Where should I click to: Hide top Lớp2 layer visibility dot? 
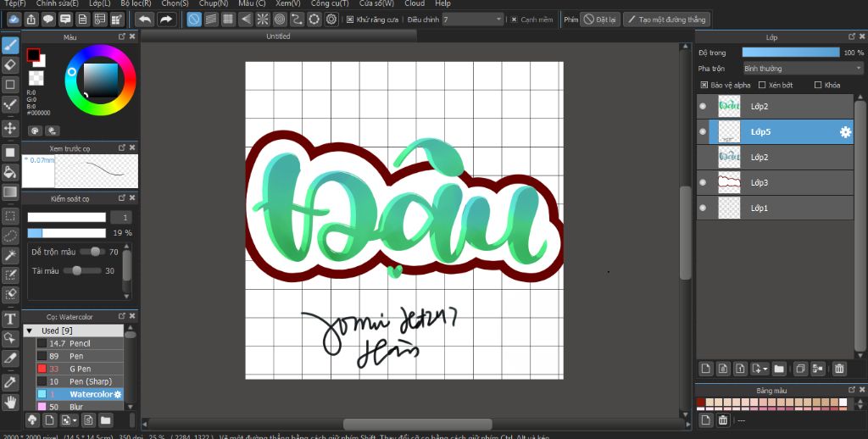[703, 106]
